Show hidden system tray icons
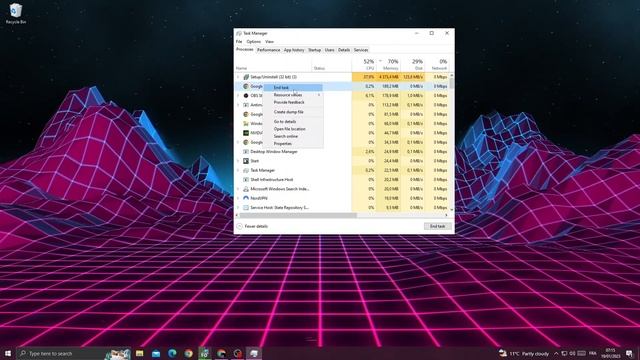The height and width of the screenshot is (360, 640). pyautogui.click(x=556, y=353)
